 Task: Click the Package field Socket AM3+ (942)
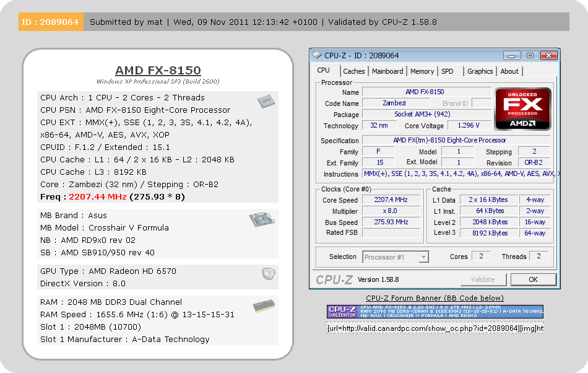click(426, 114)
